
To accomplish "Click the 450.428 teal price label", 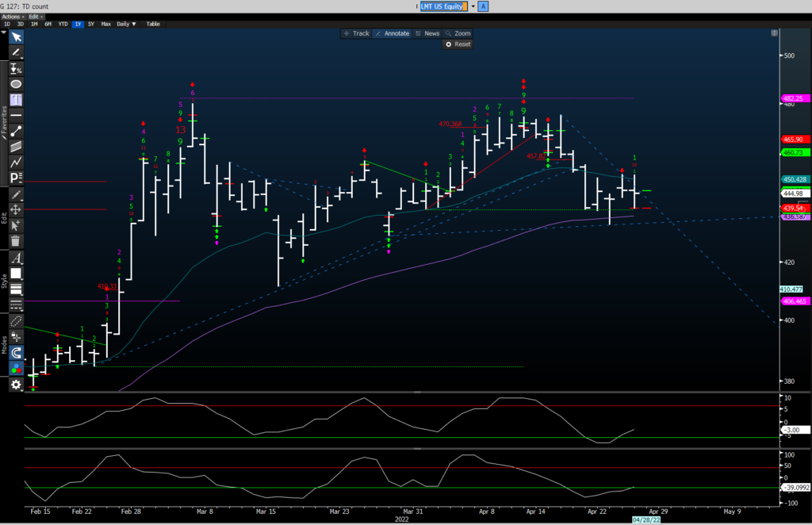I will (x=795, y=180).
